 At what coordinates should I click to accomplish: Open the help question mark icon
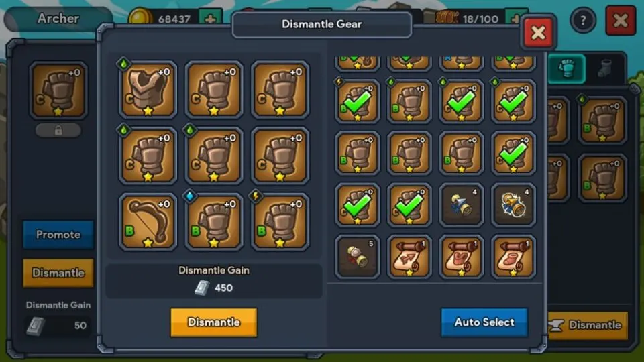583,20
